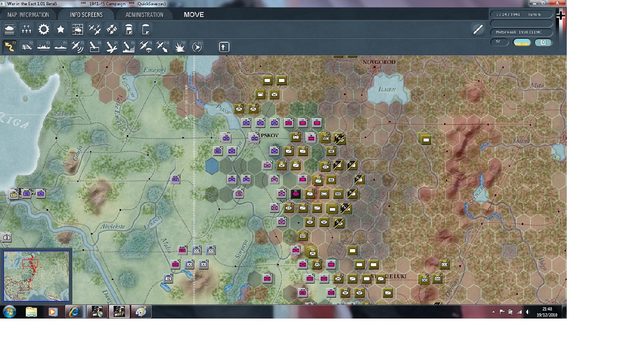
Task: Click the star icon in info toolbar
Action: coord(61,29)
